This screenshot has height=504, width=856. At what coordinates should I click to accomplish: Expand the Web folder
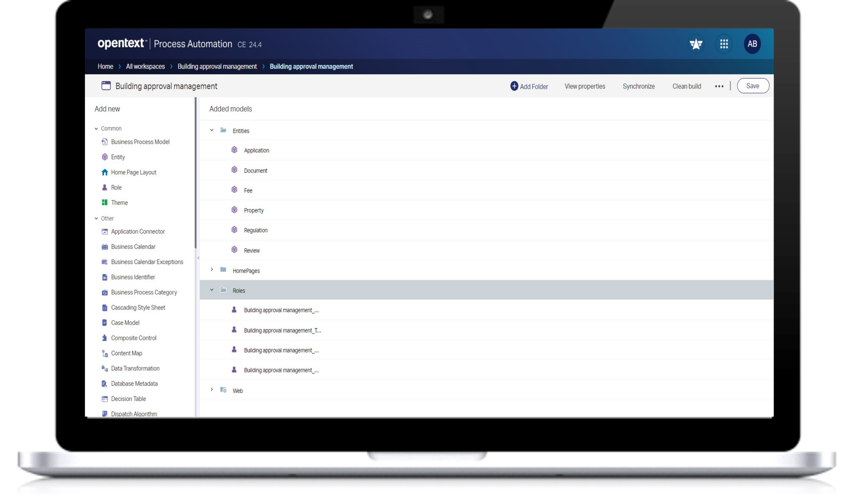[x=211, y=389]
